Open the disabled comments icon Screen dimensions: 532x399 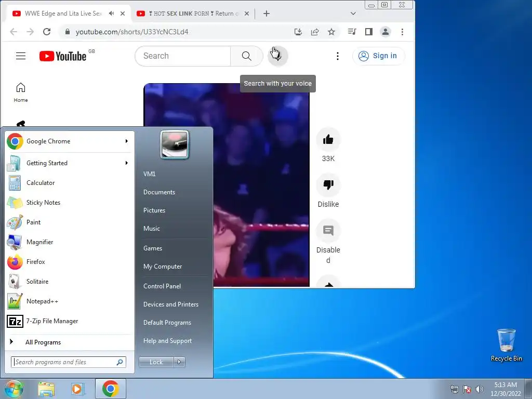coord(328,231)
